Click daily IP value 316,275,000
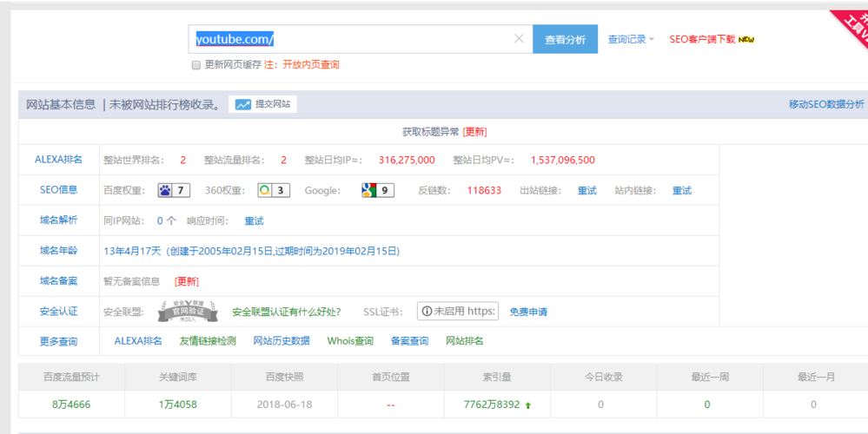868x434 pixels. pos(407,160)
